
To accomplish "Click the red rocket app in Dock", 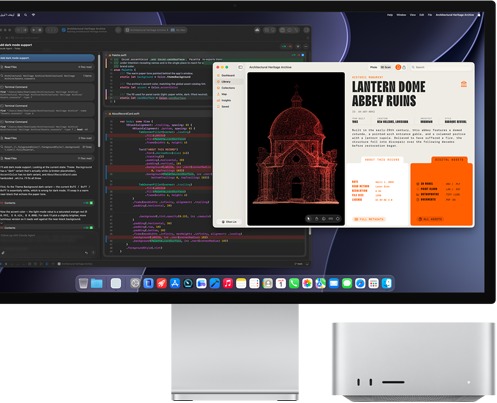I will [162, 284].
